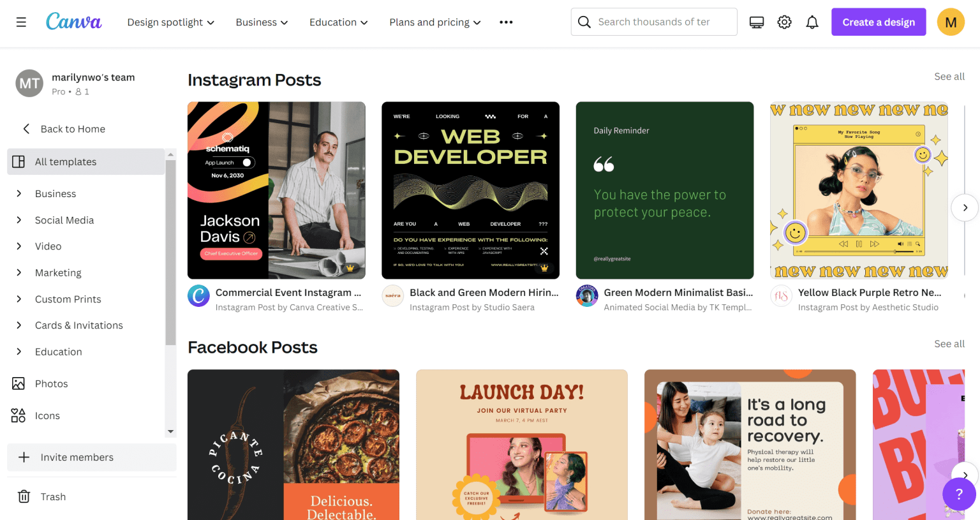Open the Black and Green Hiring template
This screenshot has height=520, width=980.
click(x=470, y=189)
